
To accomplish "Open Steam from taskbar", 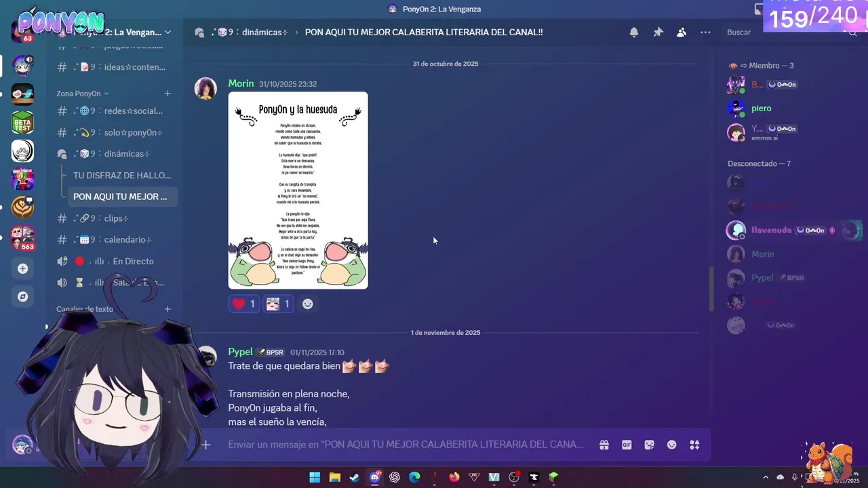I will click(x=355, y=477).
